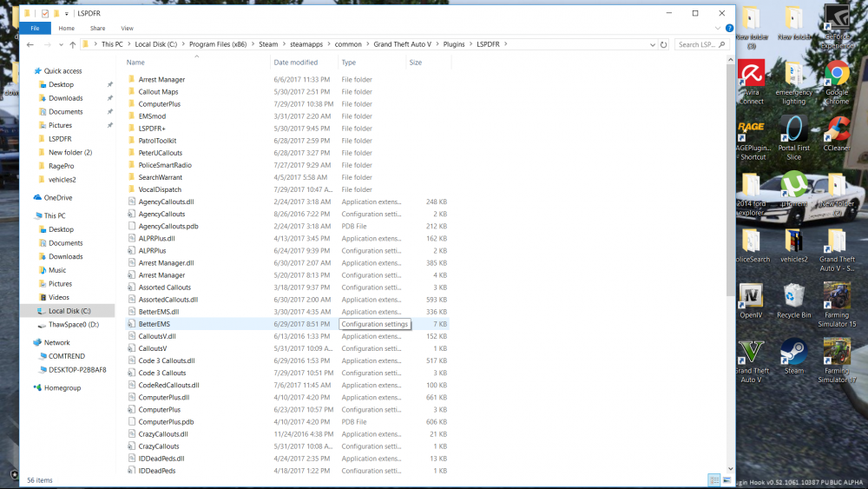Select the BetterEMS configuration settings file
The height and width of the screenshot is (489, 868).
[x=287, y=324]
